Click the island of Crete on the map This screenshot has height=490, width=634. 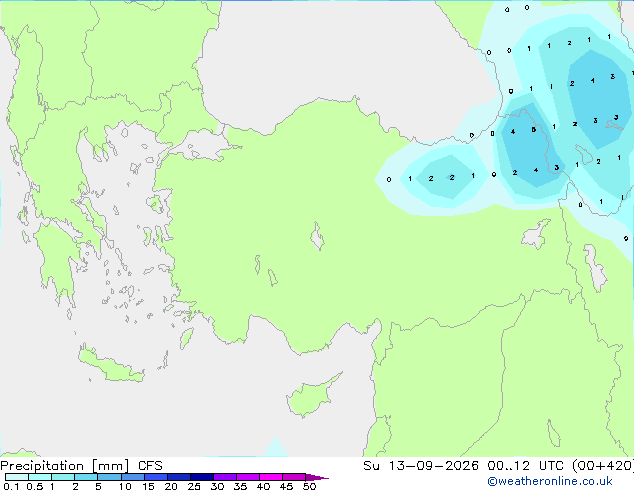pos(111,366)
